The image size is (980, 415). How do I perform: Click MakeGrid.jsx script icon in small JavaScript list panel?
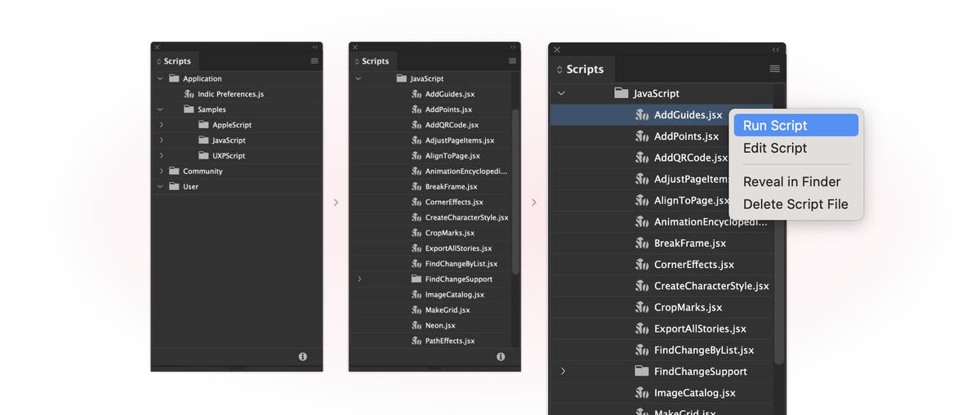(x=416, y=310)
